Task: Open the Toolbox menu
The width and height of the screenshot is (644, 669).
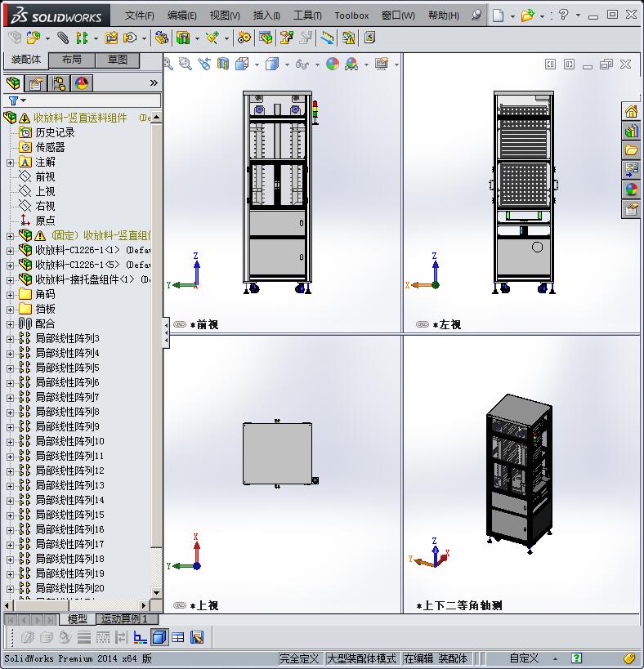Action: pyautogui.click(x=351, y=16)
